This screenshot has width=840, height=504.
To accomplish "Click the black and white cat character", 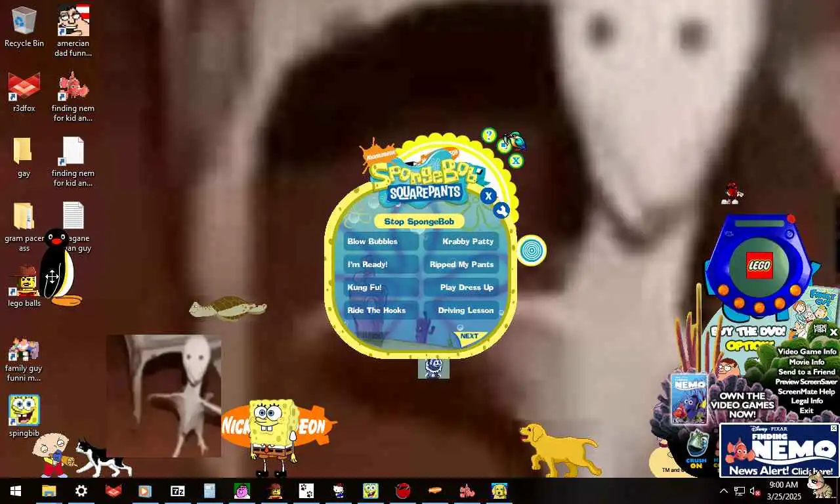I will [x=102, y=459].
